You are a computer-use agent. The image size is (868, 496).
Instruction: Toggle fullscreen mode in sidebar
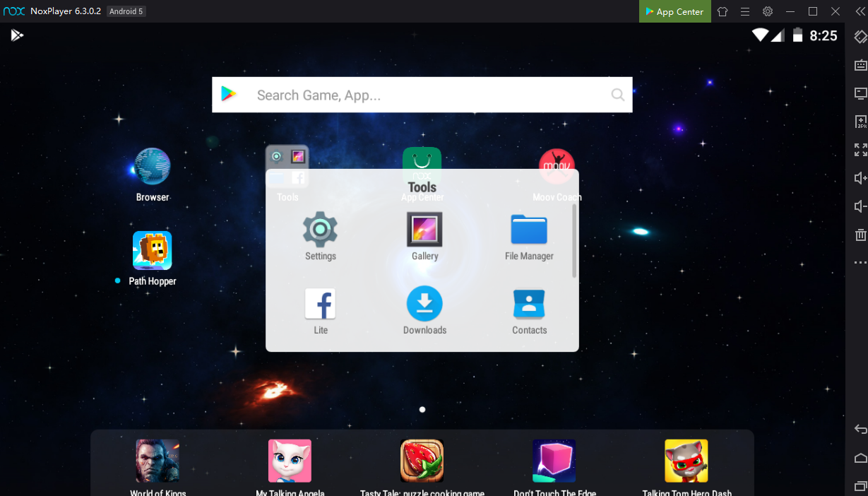click(x=860, y=150)
